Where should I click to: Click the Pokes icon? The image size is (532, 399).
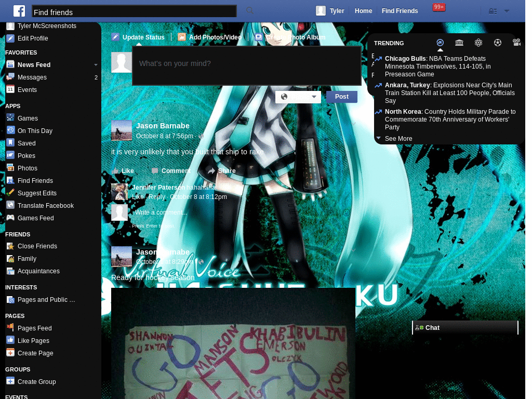click(x=10, y=155)
